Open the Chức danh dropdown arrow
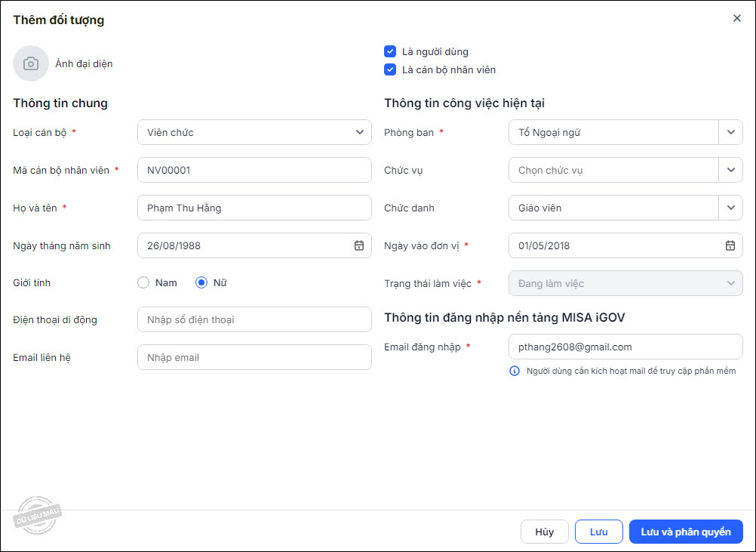Viewport: 756px width, 552px height. coord(730,208)
